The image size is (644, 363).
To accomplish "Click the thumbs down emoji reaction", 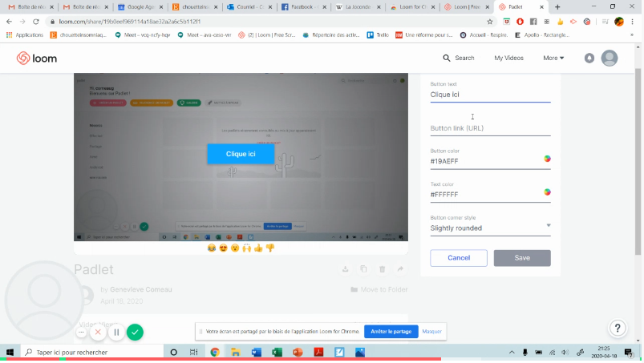I will (x=270, y=248).
